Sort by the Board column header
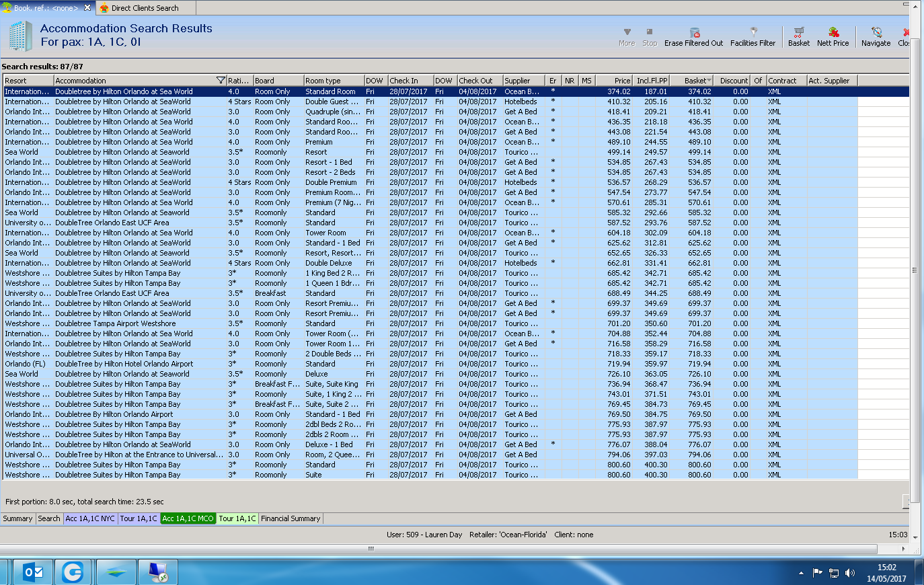 pyautogui.click(x=278, y=81)
